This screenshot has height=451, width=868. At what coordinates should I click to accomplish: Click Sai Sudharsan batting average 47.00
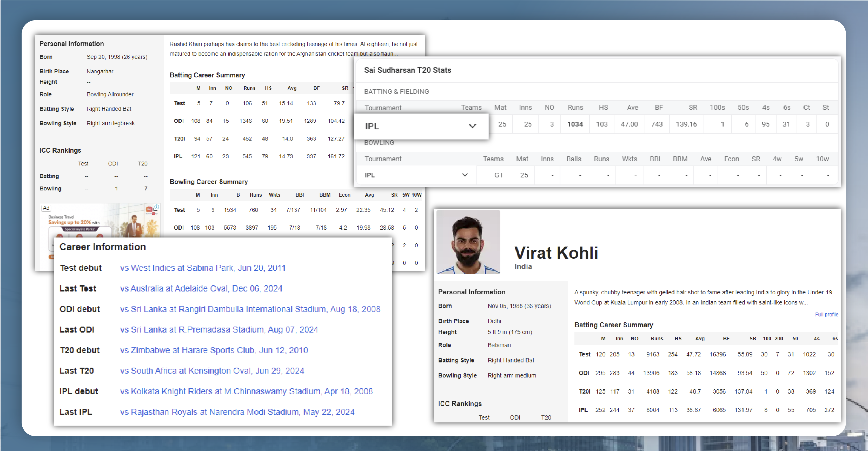pos(629,124)
